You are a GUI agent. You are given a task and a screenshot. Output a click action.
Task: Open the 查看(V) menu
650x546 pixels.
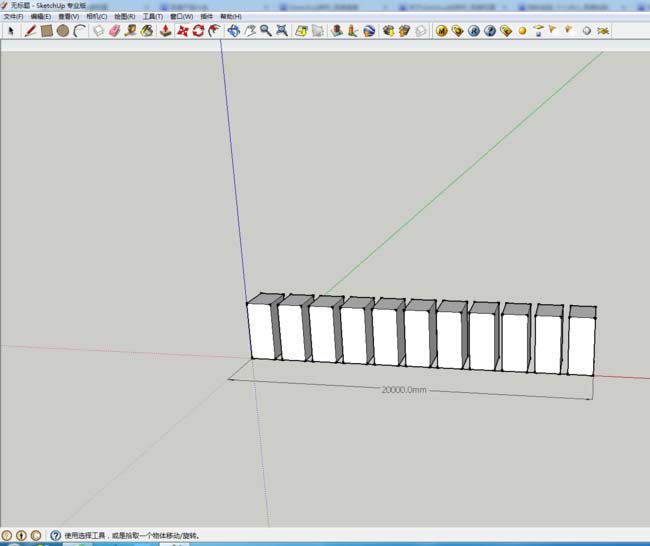[69, 16]
